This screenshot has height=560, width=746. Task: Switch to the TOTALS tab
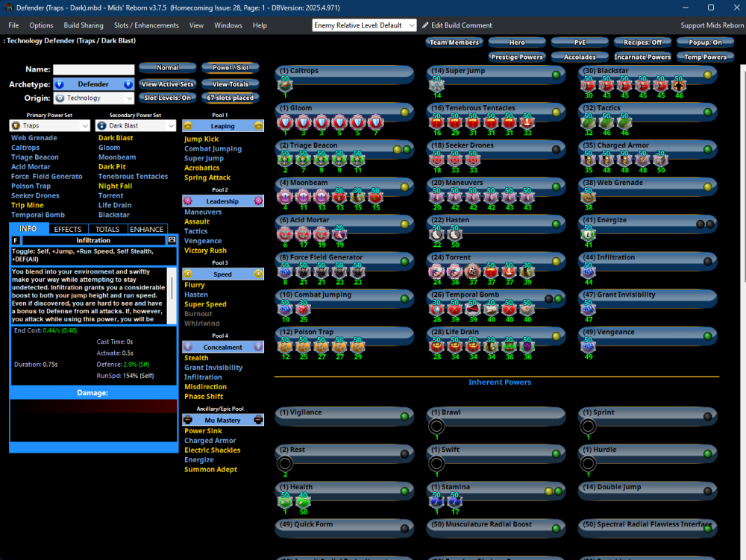107,229
